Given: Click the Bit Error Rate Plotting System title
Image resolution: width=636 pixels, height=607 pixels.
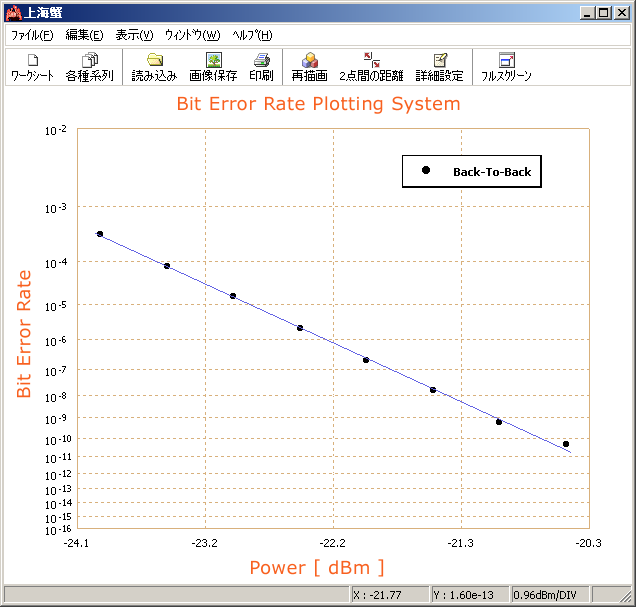Looking at the screenshot, I should [x=318, y=104].
